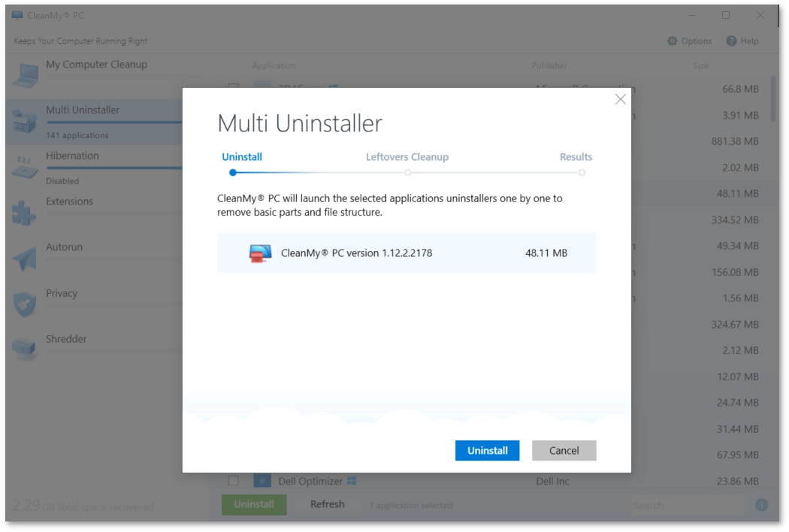Click the 1 application selected status
Viewport: 789px width, 532px height.
coord(410,505)
